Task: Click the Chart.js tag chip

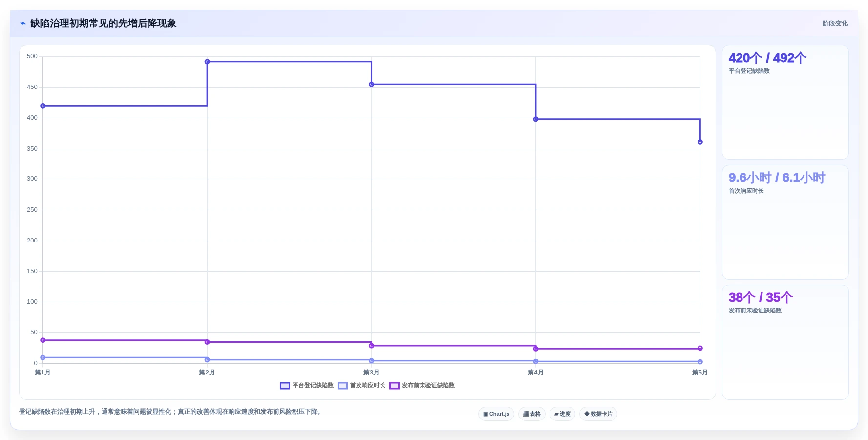Action: tap(496, 414)
